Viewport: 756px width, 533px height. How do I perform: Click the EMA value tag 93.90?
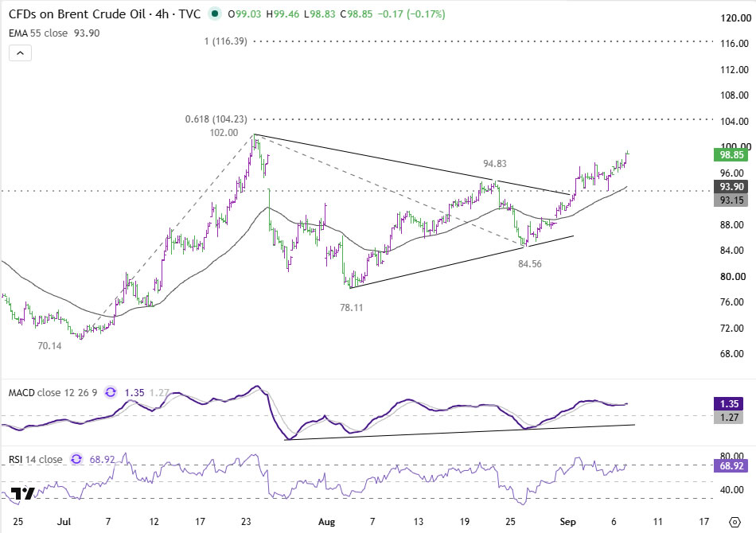(731, 186)
